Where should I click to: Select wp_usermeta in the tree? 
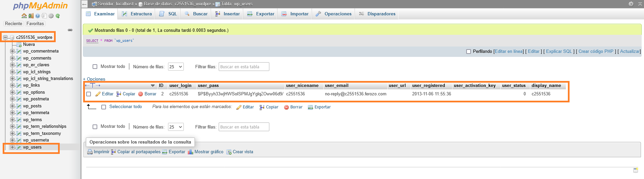[36, 140]
